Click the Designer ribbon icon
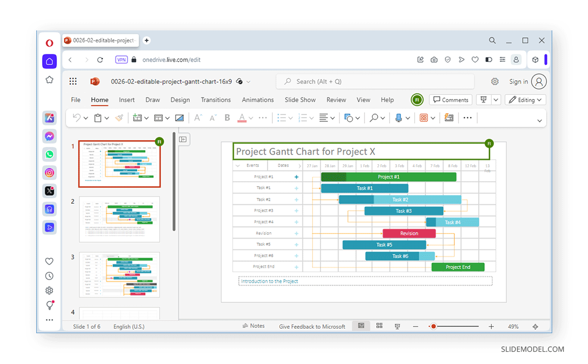 pos(449,118)
